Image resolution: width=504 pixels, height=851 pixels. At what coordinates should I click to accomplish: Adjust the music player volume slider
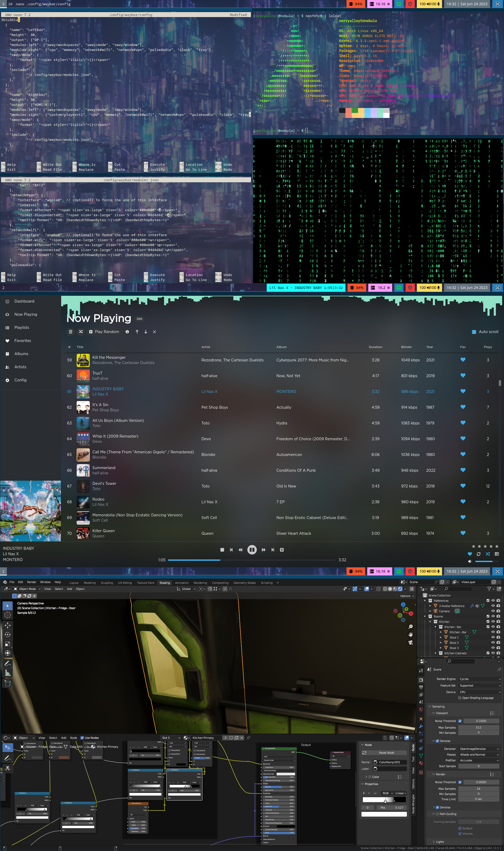point(486,561)
